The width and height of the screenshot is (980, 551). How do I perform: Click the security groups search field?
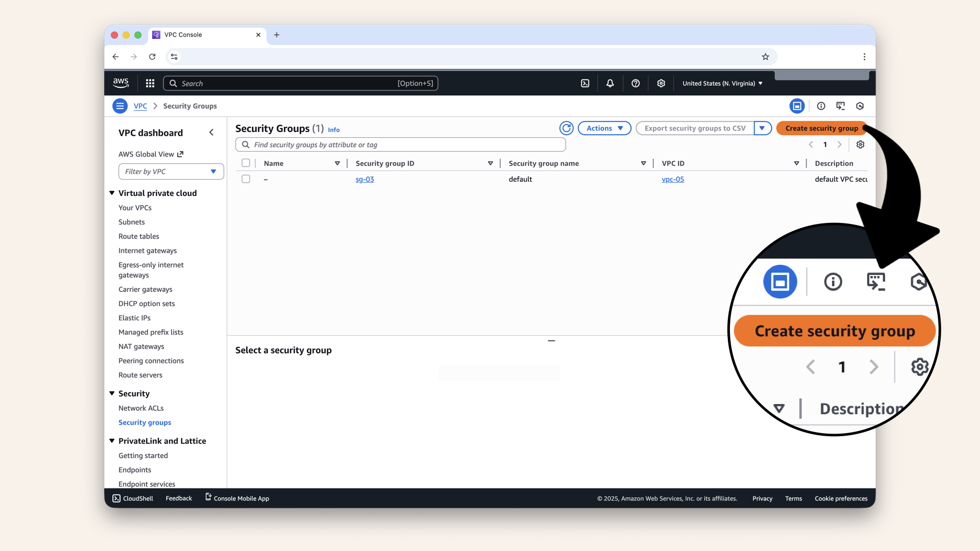point(400,144)
